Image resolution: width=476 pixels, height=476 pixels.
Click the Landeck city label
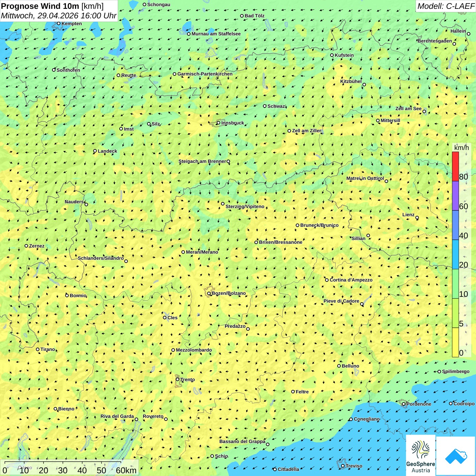click(x=107, y=151)
